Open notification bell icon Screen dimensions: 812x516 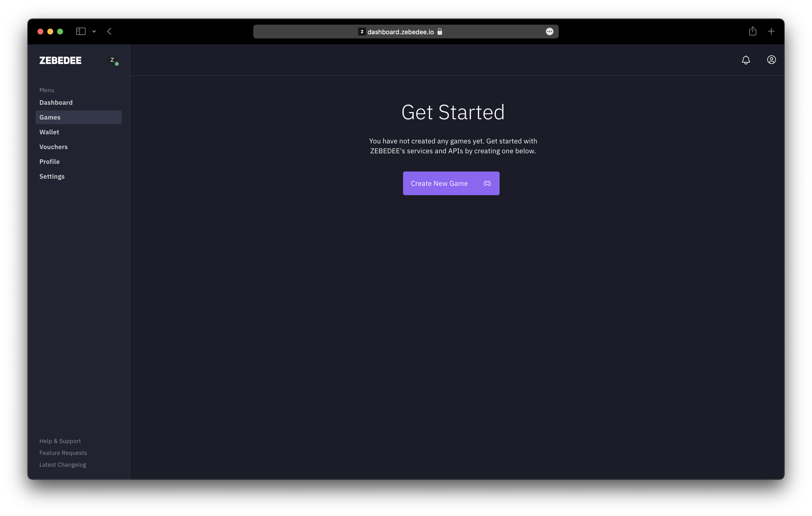coord(746,59)
